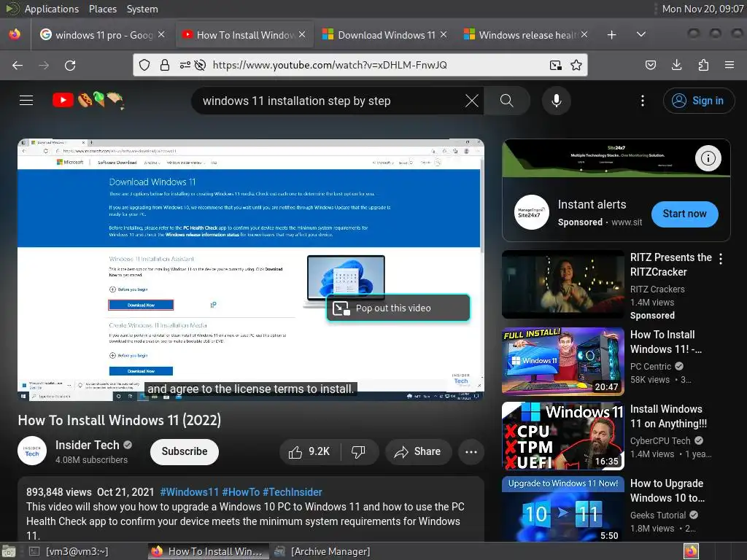This screenshot has height=560, width=747.
Task: Open a new tab with plus
Action: (612, 35)
